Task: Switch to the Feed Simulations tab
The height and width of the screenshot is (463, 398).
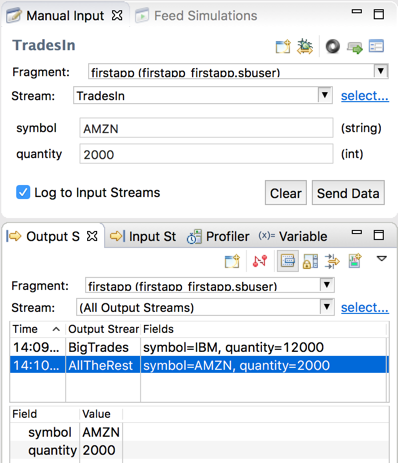Action: click(196, 16)
